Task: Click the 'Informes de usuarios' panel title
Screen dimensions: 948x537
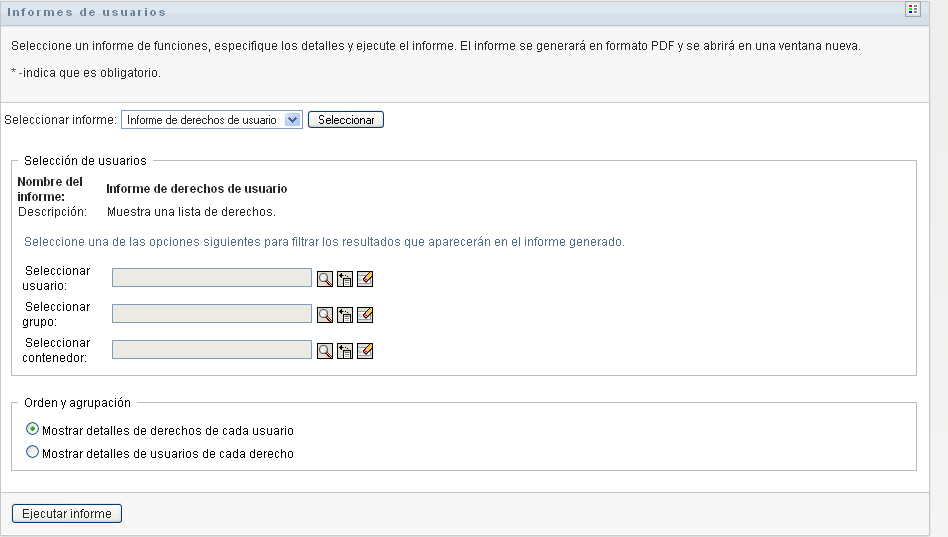Action: [x=87, y=12]
